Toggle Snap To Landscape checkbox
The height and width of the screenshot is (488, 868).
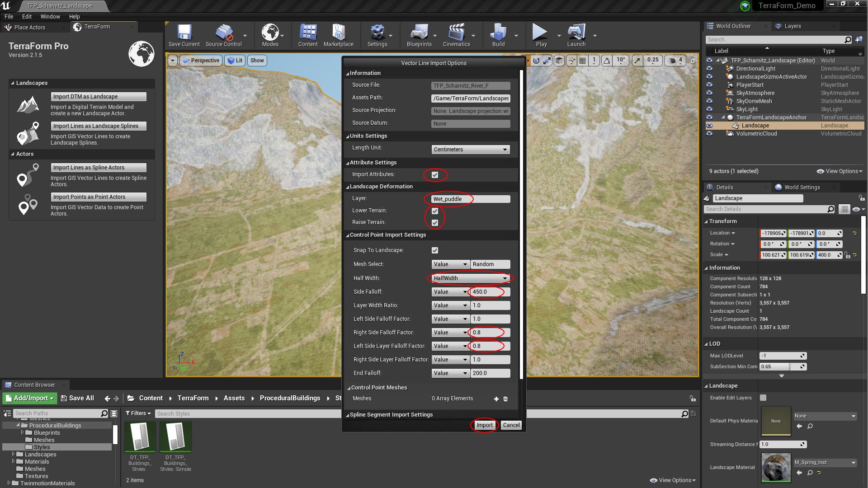pos(435,250)
